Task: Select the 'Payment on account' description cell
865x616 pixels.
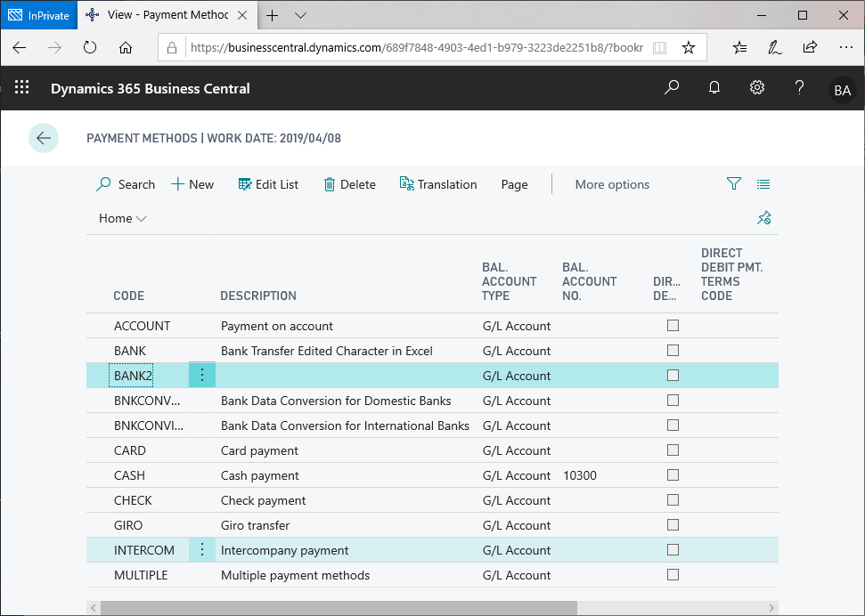Action: 277,326
